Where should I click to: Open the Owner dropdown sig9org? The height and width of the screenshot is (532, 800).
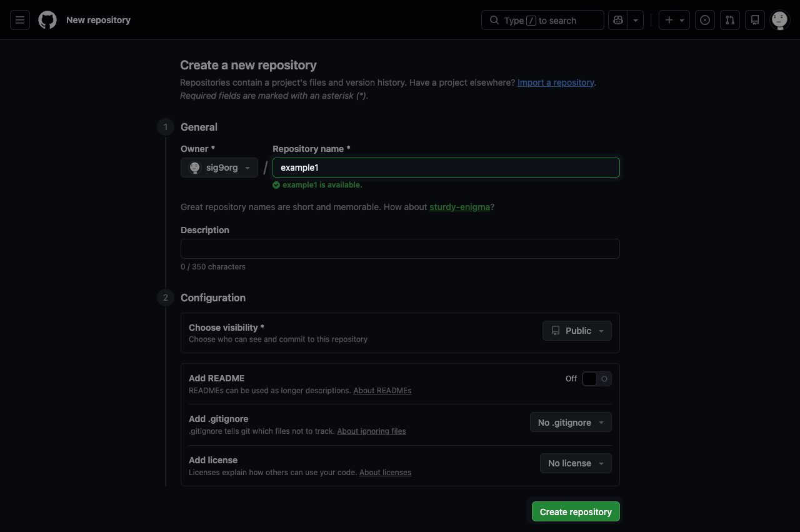click(219, 168)
